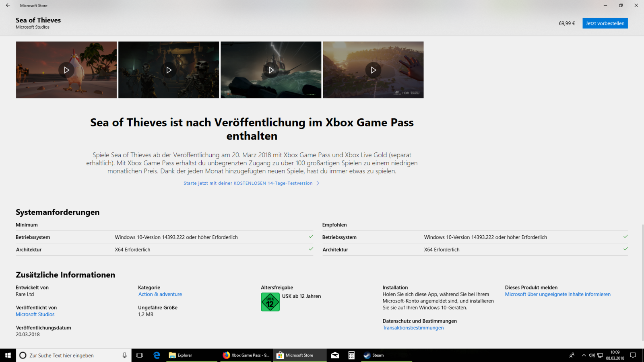Click recommended Architektur checkmark icon
Image resolution: width=644 pixels, height=362 pixels.
point(625,249)
